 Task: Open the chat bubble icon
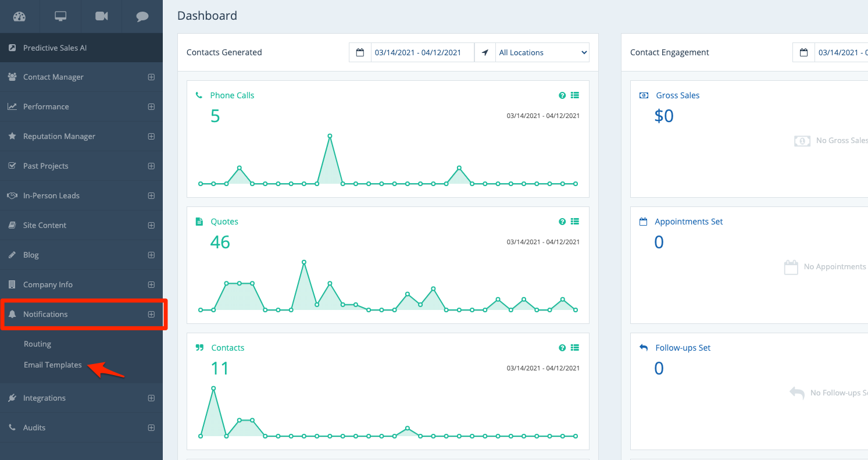pos(142,16)
